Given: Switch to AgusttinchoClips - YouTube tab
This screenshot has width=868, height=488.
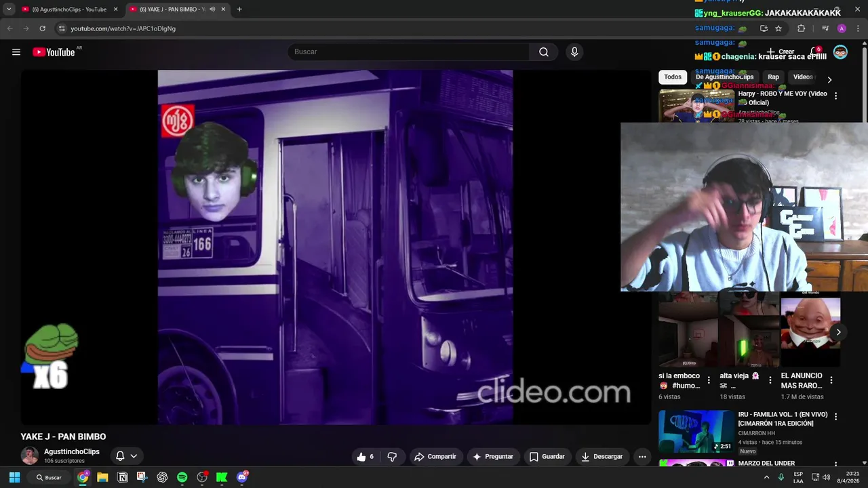Looking at the screenshot, I should 69,9.
